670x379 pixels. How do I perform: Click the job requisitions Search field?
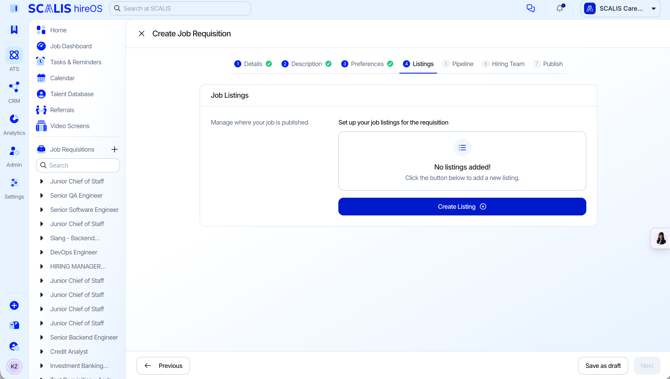point(78,165)
